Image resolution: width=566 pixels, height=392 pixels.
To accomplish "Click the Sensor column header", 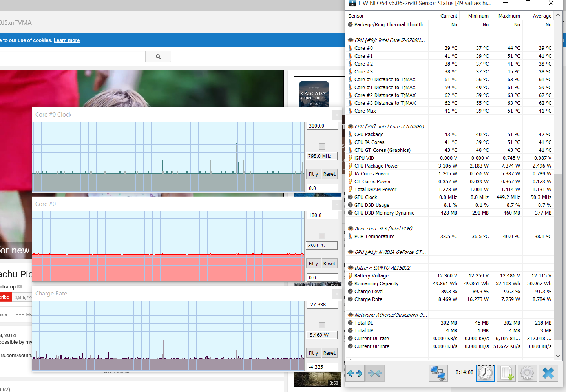I will coord(387,16).
